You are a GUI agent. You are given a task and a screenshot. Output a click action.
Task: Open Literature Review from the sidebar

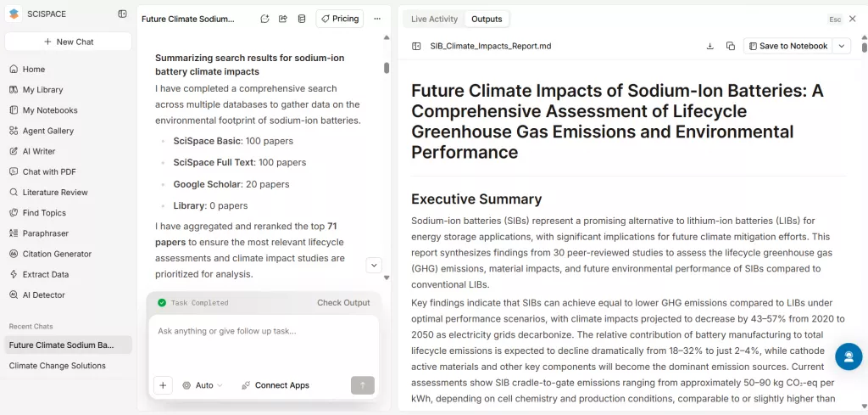click(55, 193)
